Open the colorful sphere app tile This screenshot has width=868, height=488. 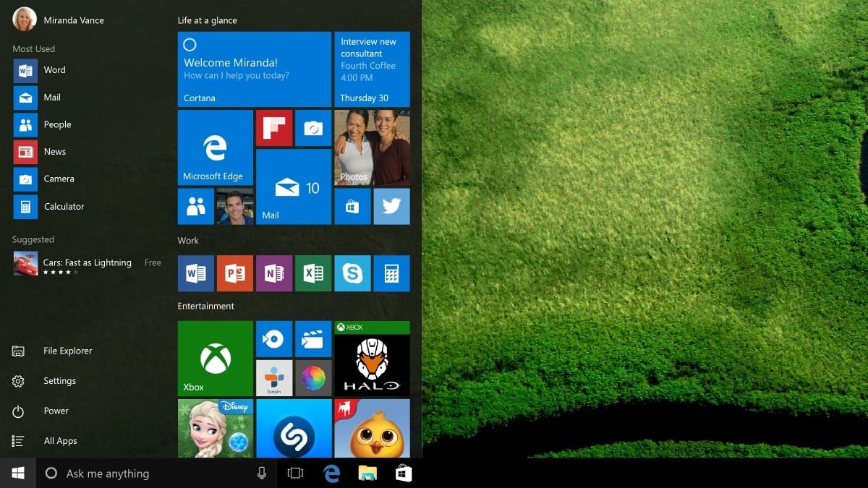pos(313,378)
